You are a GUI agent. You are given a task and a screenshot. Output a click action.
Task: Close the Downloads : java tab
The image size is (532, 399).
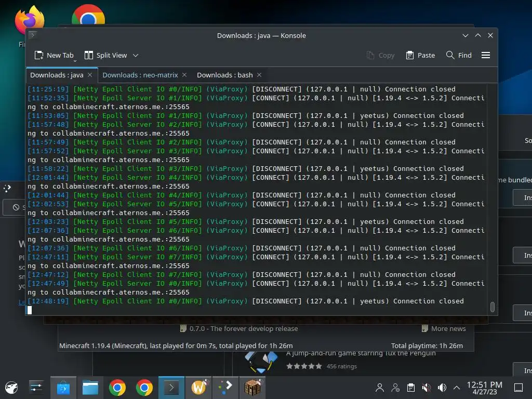pyautogui.click(x=90, y=75)
